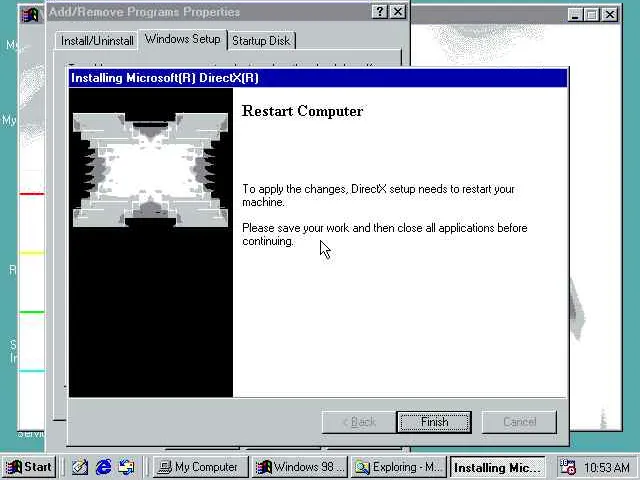Click the Restart Computer heading

[302, 111]
